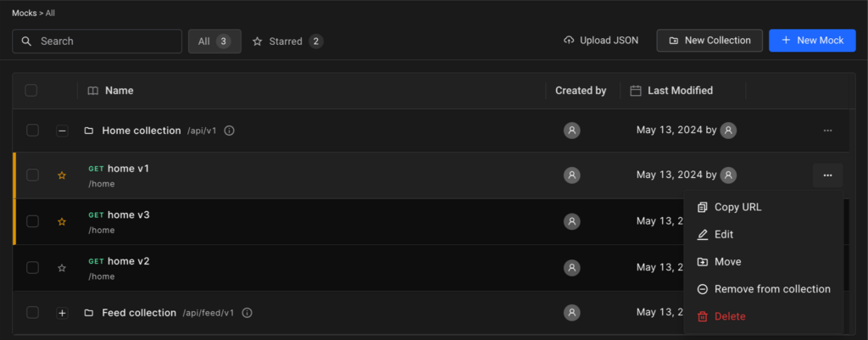Open the three-dot menu for Home collection
Image resolution: width=868 pixels, height=340 pixels.
(x=827, y=131)
